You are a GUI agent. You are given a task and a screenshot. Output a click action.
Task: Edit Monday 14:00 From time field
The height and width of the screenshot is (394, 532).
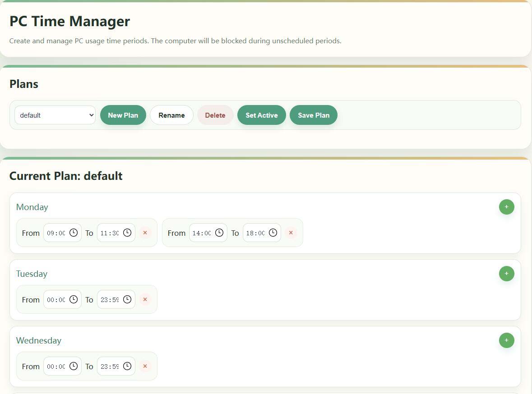(208, 233)
